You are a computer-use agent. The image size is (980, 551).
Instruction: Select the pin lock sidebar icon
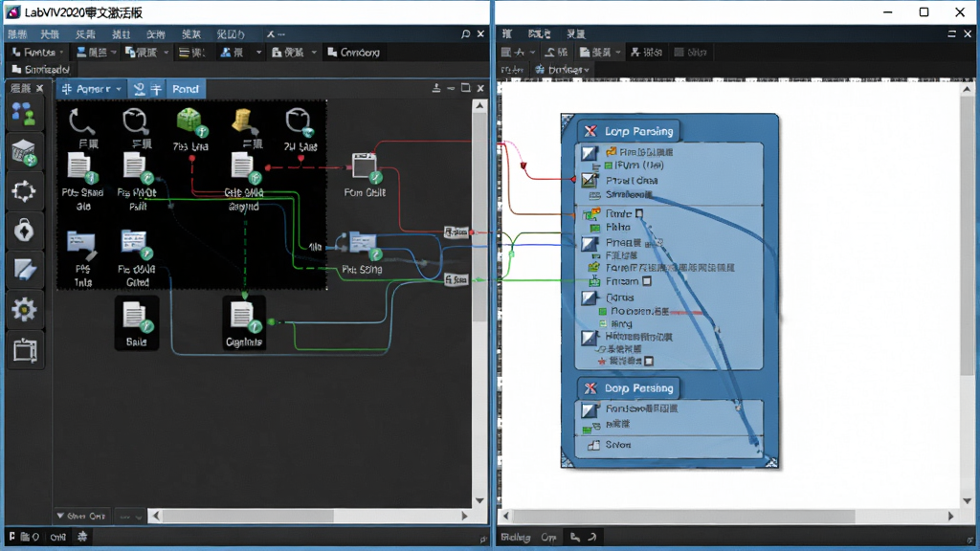click(x=24, y=231)
